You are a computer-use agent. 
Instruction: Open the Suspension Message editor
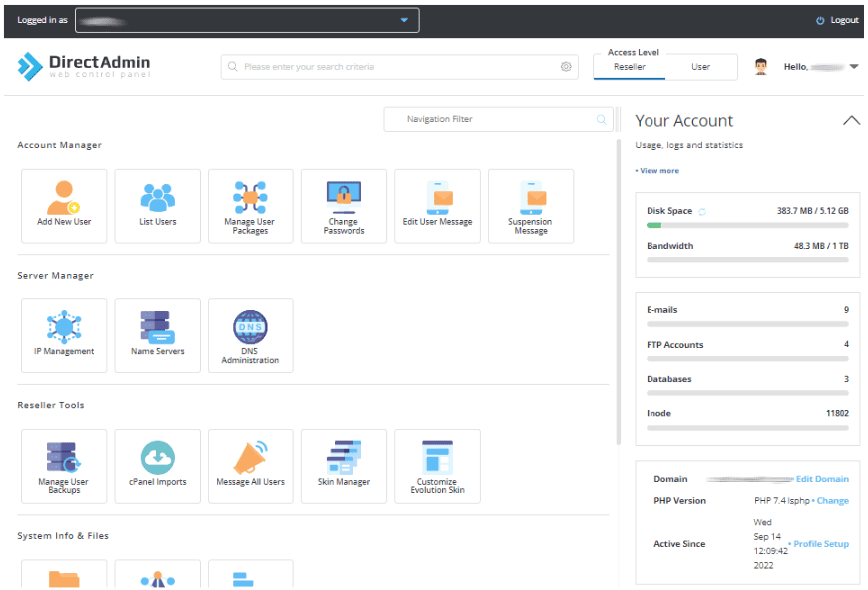(x=531, y=206)
